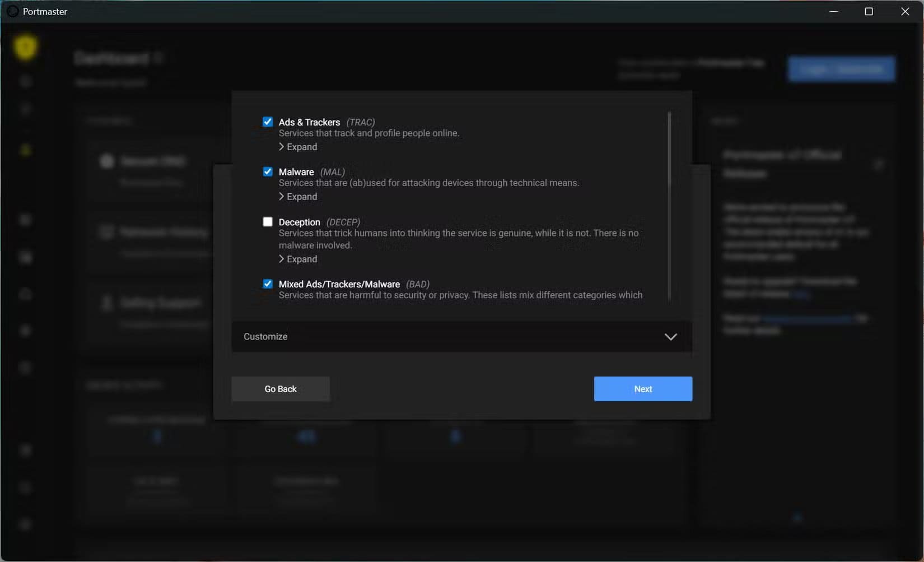This screenshot has height=562, width=924.
Task: Uncheck the Ads & Trackers filter checkbox
Action: point(268,122)
